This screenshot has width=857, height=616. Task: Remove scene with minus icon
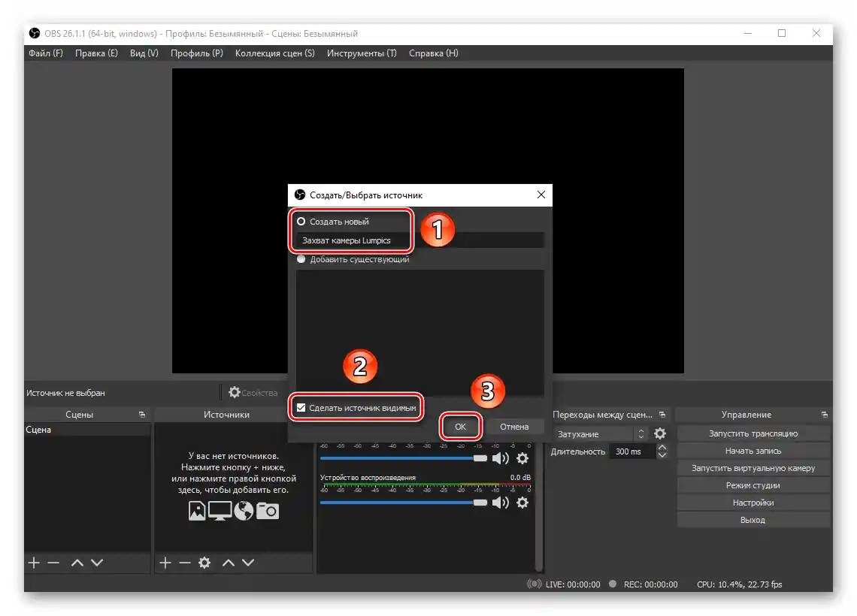53,563
